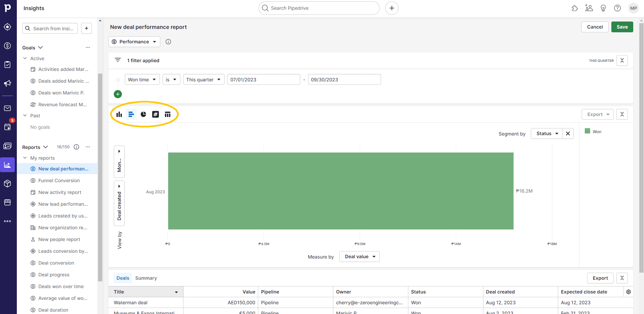Clear the This Quarter filter with X

point(622,61)
